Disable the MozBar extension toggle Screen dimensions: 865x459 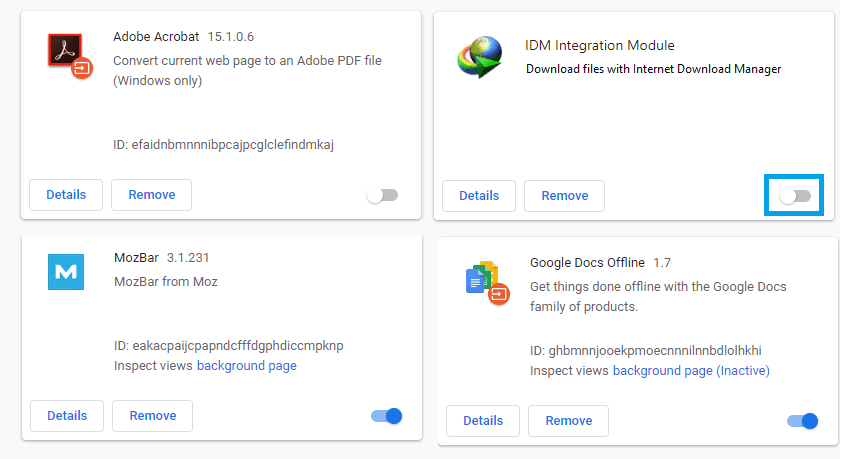pyautogui.click(x=387, y=416)
